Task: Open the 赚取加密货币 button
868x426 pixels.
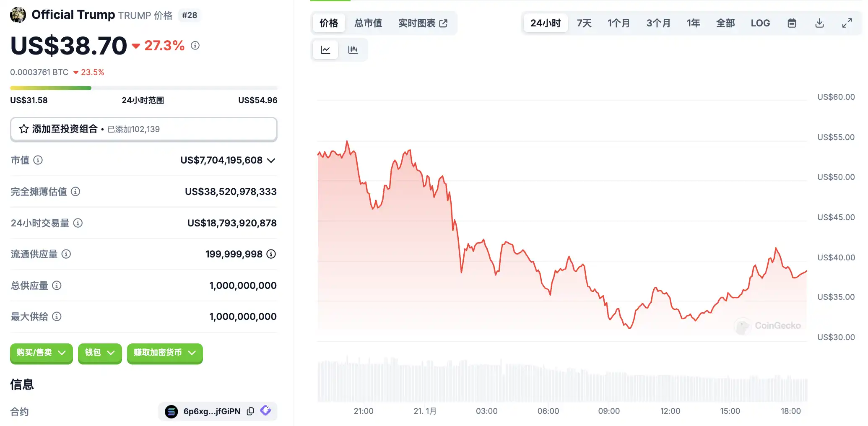Action: pyautogui.click(x=165, y=353)
